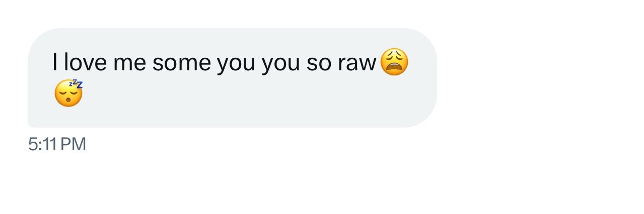The image size is (644, 214).
Task: Tap the blue zzz on sleeping emoji
Action: coord(76,84)
